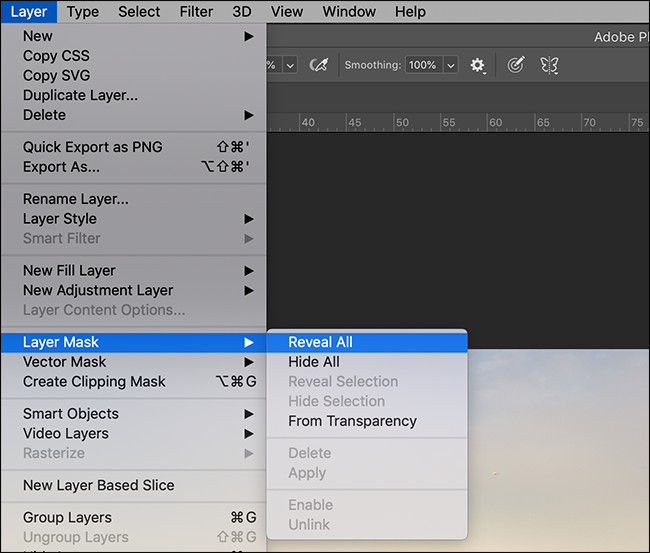650x553 pixels.
Task: Expand the Layer Style submenu
Action: [x=133, y=218]
